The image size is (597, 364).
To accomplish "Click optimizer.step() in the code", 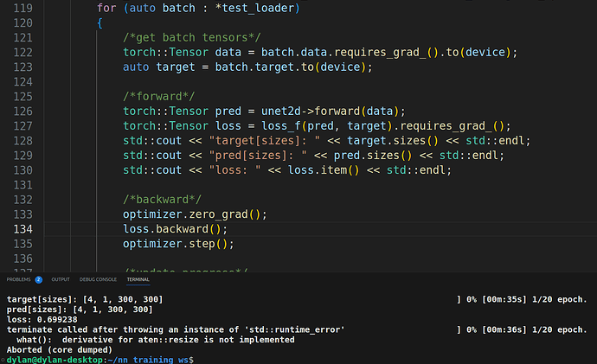I will click(177, 244).
